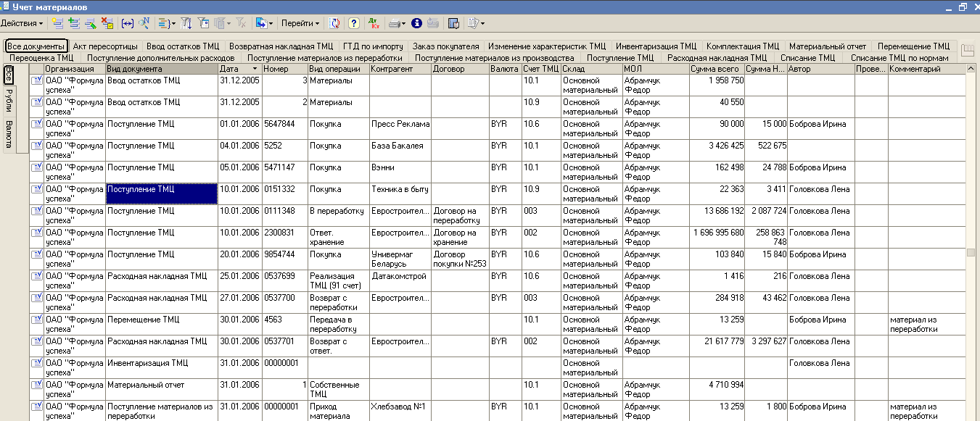Image resolution: width=980 pixels, height=421 pixels.
Task: Open help with the question mark icon
Action: (x=353, y=23)
